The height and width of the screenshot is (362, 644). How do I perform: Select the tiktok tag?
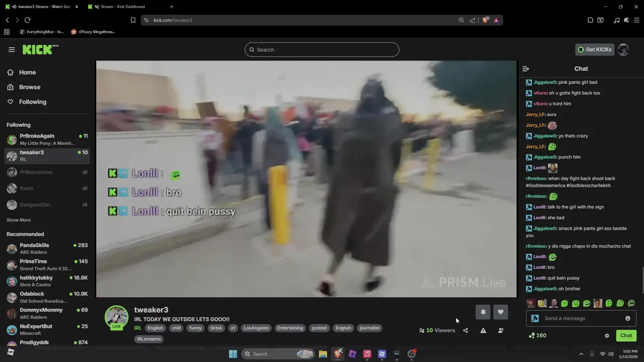(216, 328)
